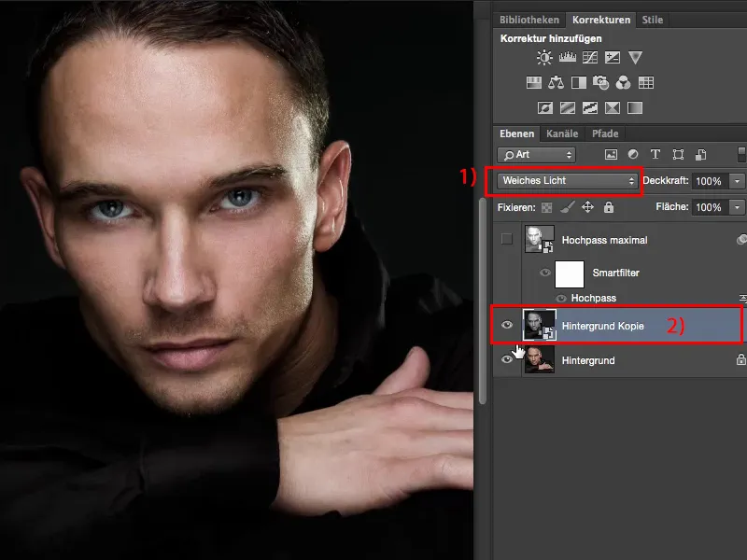The image size is (747, 560).
Task: Select the white Smartfilter mask thumbnail
Action: [x=570, y=273]
